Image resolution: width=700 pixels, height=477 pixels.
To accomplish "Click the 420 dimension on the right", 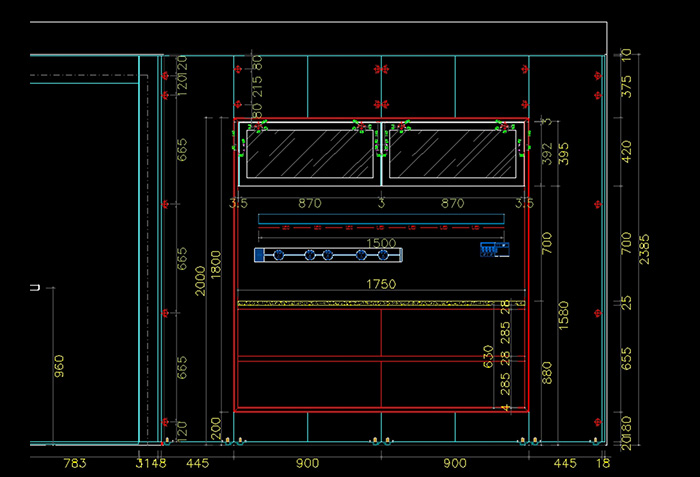I will click(x=627, y=152).
